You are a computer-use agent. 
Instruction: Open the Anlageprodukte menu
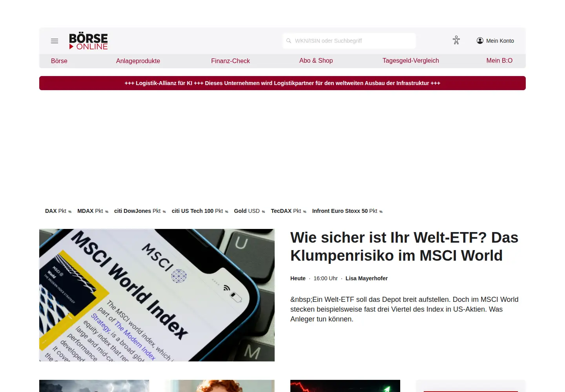[138, 61]
